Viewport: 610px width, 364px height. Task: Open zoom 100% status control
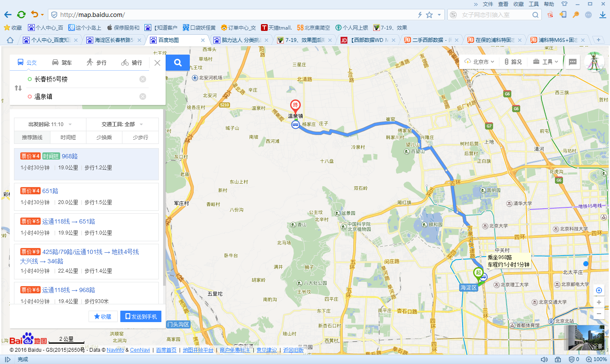[x=596, y=359]
